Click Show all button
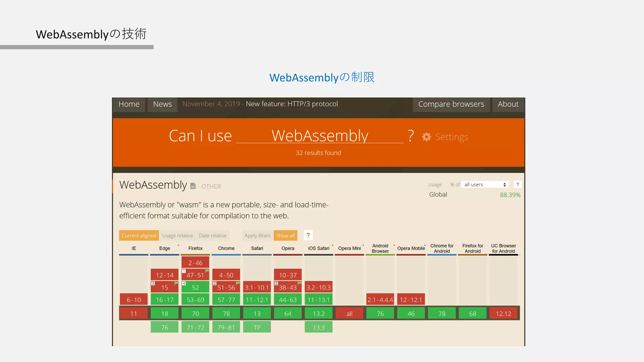This screenshot has height=362, width=644. [x=285, y=235]
